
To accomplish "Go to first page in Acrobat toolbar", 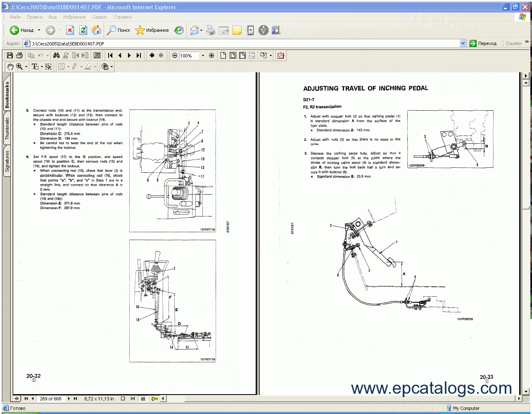I will pyautogui.click(x=110, y=55).
